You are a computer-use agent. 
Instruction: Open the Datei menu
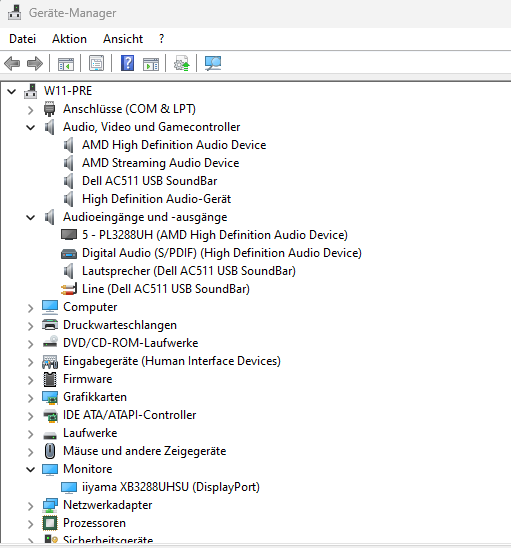22,39
